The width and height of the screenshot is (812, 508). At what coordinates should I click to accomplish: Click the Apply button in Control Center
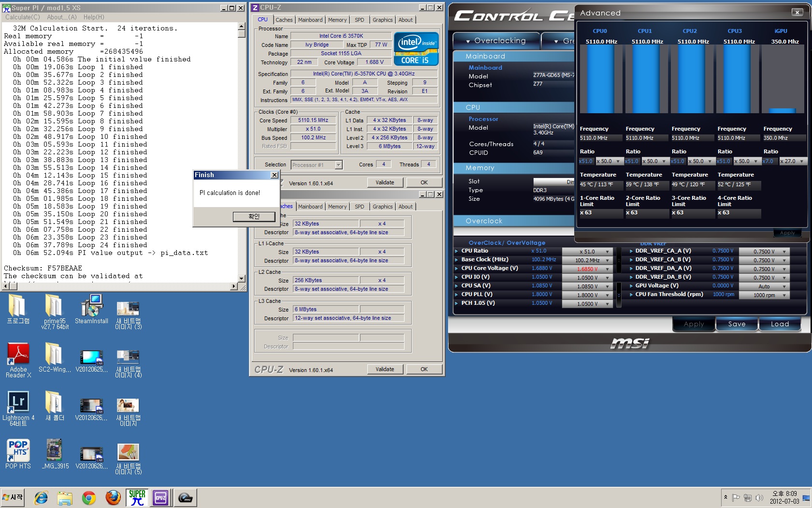694,324
